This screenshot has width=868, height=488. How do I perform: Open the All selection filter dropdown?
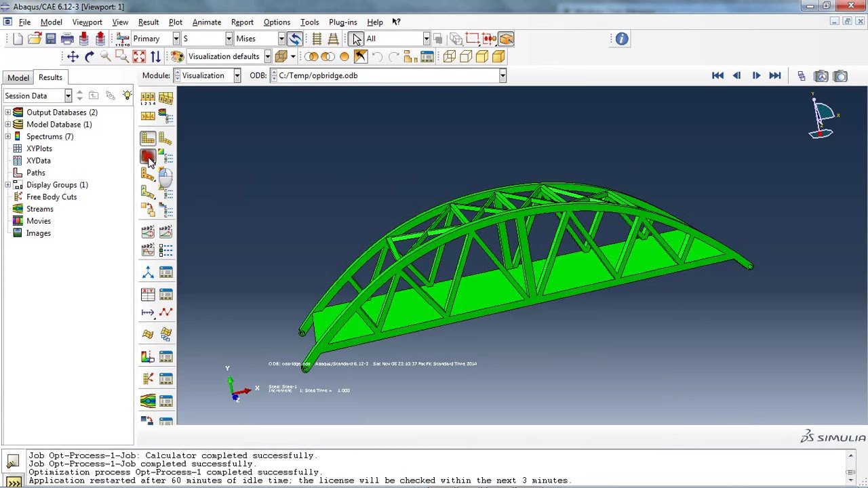pos(426,39)
